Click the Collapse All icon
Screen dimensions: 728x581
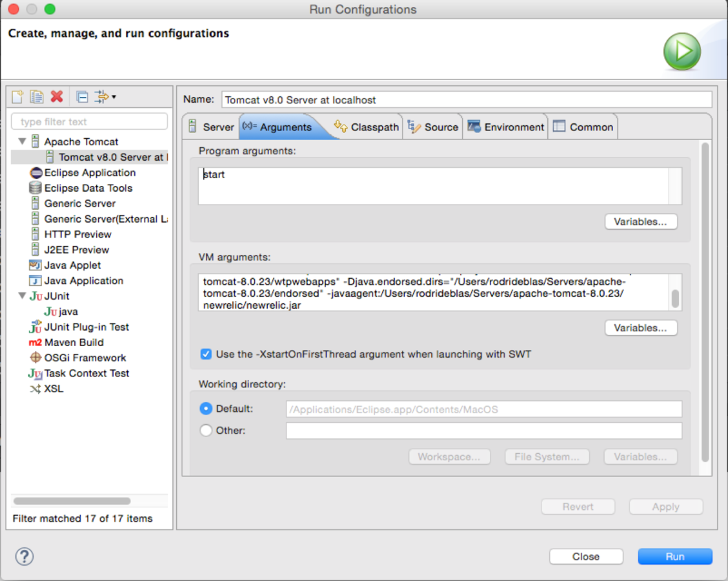click(82, 97)
